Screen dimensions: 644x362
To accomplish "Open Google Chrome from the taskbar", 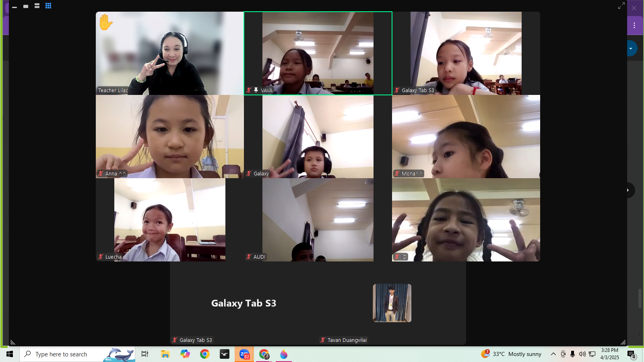I will [205, 354].
